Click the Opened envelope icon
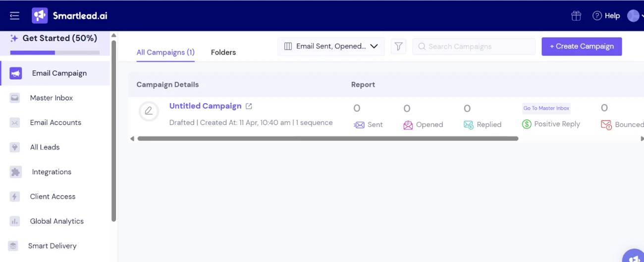 pos(408,125)
